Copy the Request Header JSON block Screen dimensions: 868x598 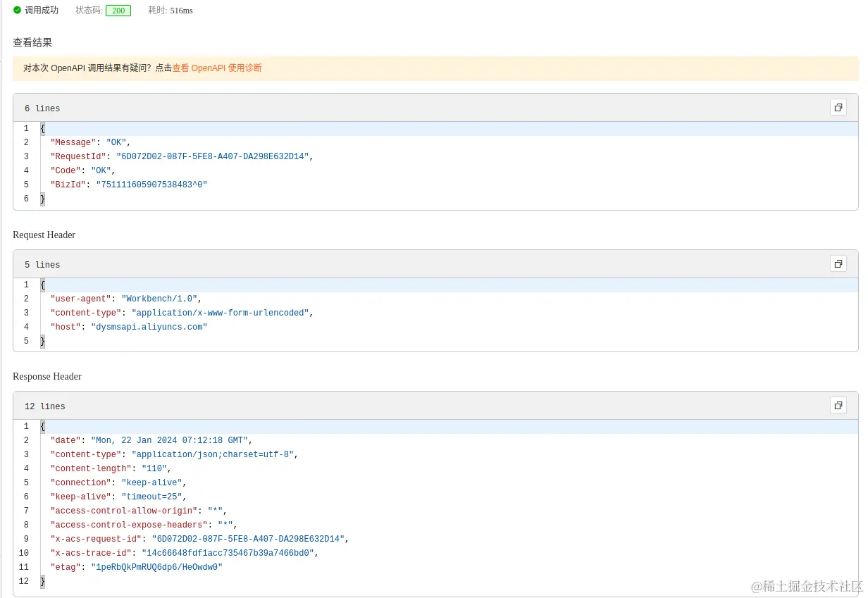point(838,263)
